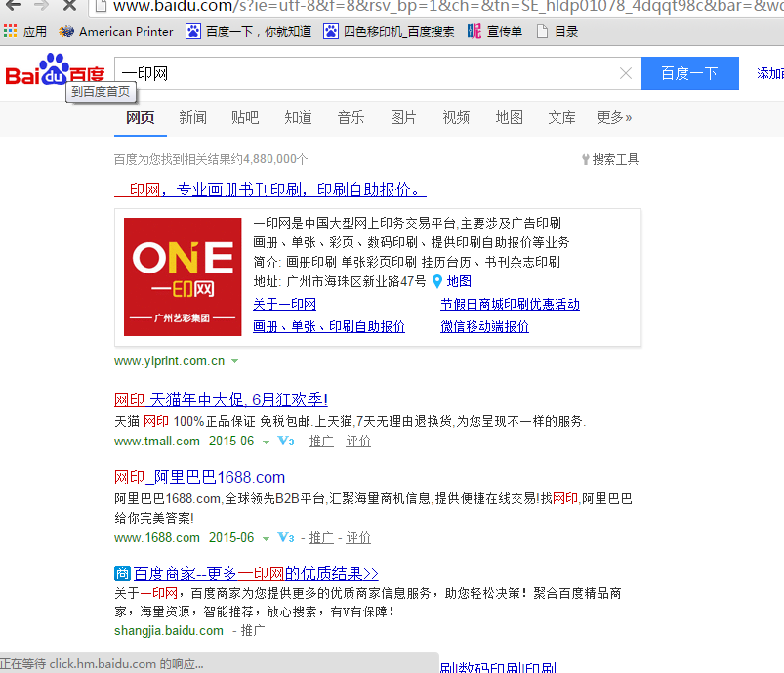
Task: Switch to the 文库 tab
Action: (x=561, y=117)
